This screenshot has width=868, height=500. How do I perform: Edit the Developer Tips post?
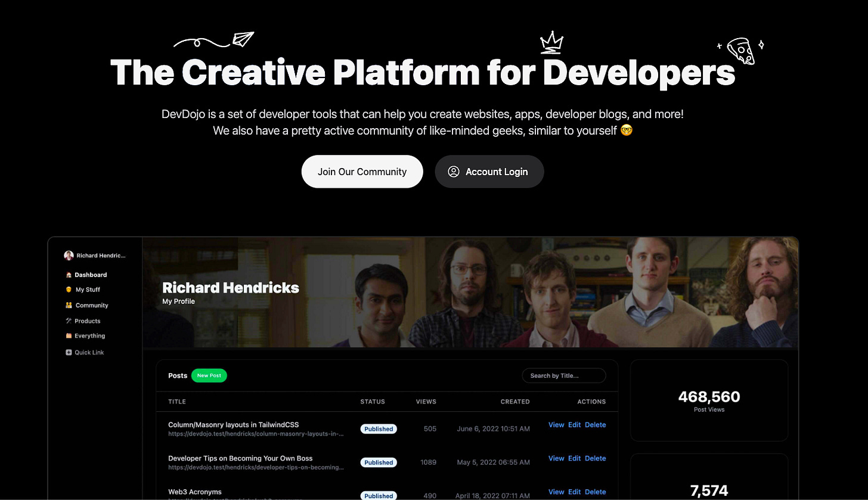(x=574, y=458)
